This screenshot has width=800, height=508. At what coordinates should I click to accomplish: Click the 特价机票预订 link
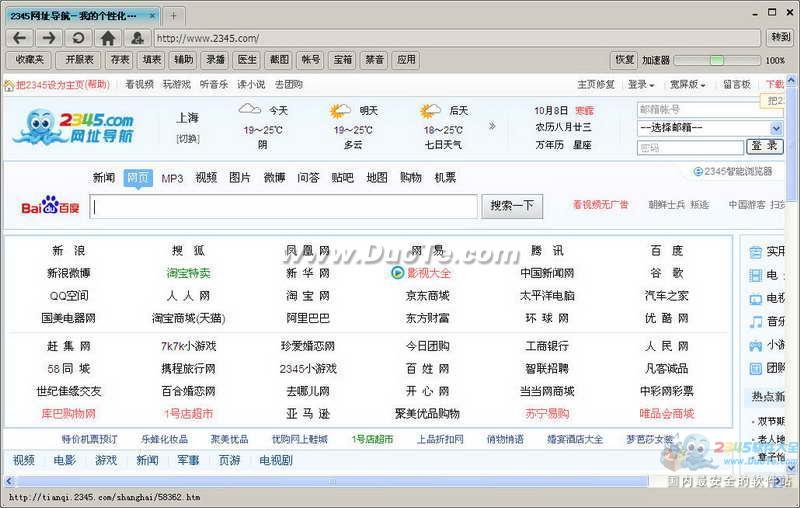90,439
